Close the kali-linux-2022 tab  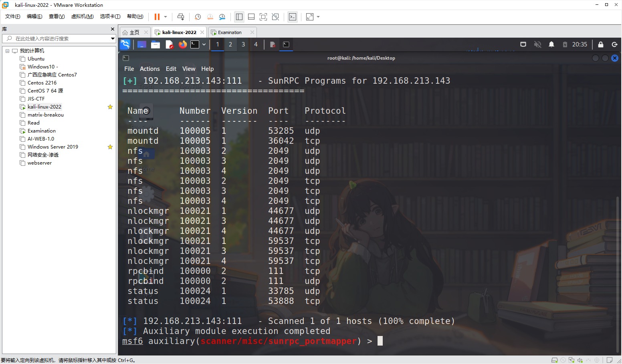(x=202, y=32)
